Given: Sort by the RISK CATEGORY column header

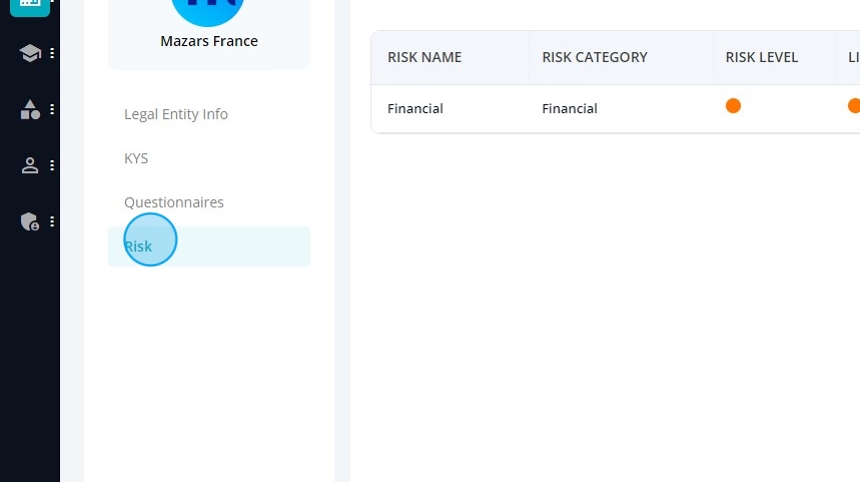Looking at the screenshot, I should 595,57.
